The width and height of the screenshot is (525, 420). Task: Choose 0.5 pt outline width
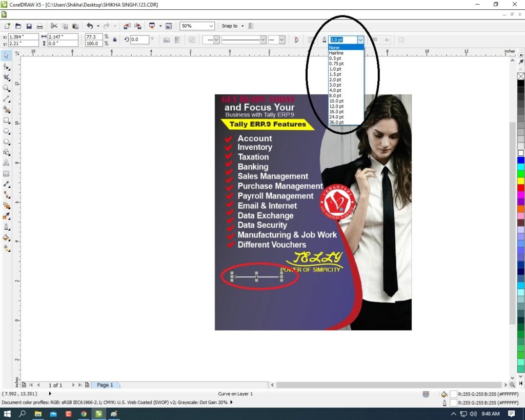pos(346,58)
